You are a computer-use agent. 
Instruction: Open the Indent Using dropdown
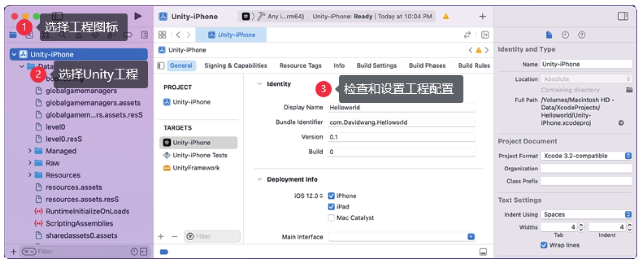[x=586, y=215]
